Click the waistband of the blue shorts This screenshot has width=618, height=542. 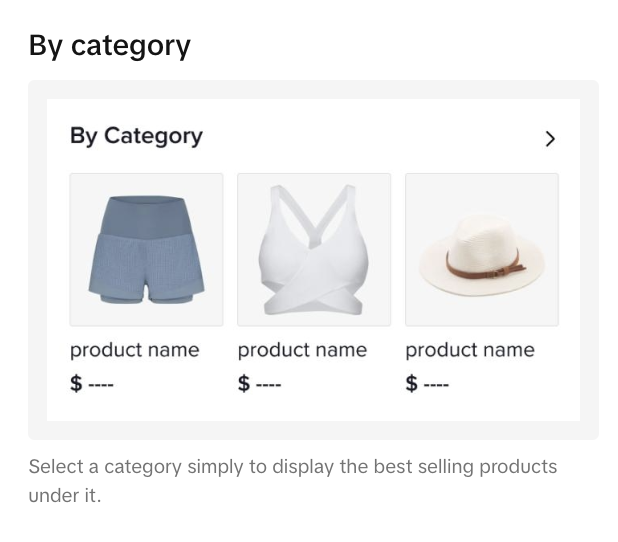(146, 204)
